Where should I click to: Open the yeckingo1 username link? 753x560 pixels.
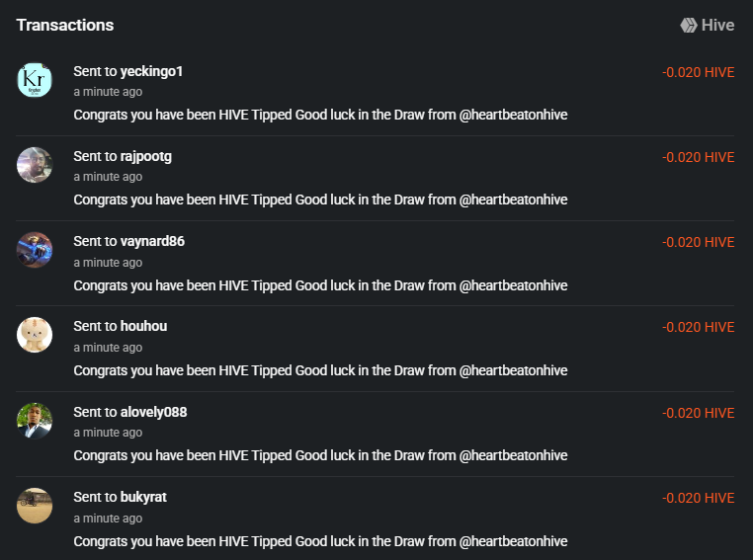[x=151, y=72]
